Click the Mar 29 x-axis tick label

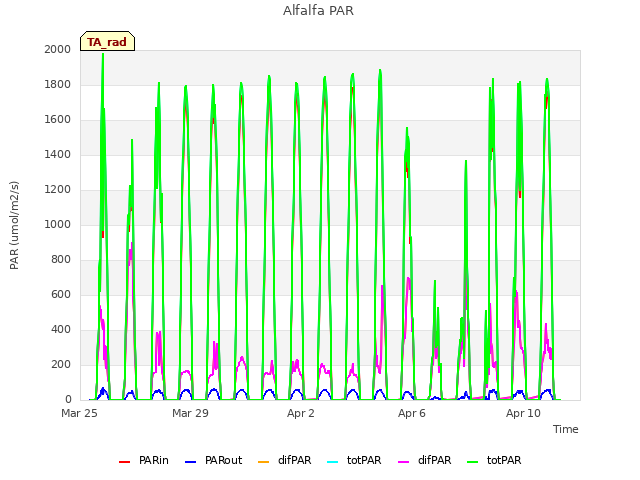click(x=190, y=413)
